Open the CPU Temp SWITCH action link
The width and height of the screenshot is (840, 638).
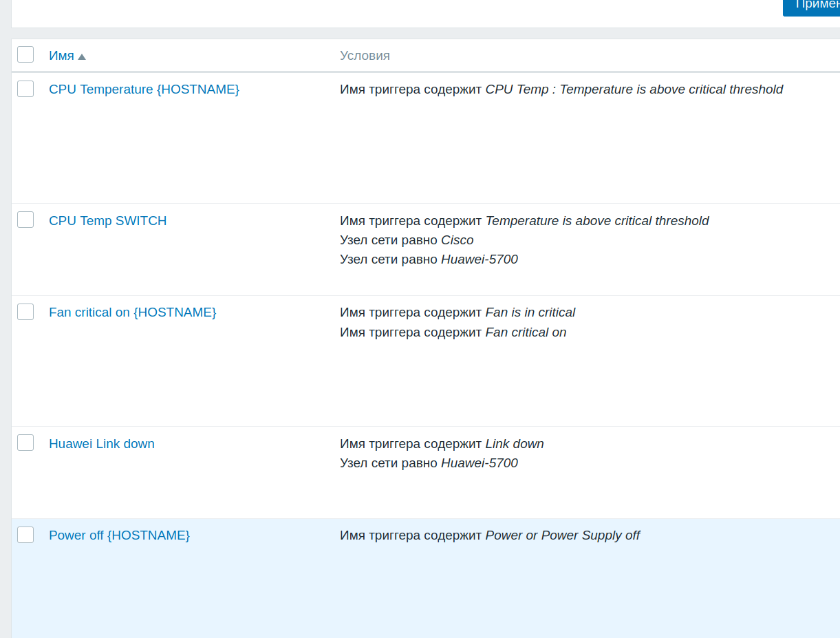point(107,221)
